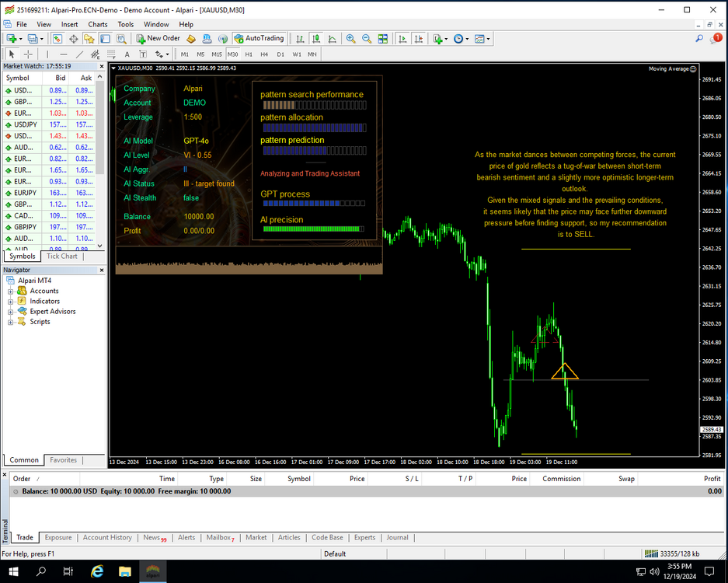Screen dimensions: 728x583
Task: Open the Charts menu
Action: 97,24
